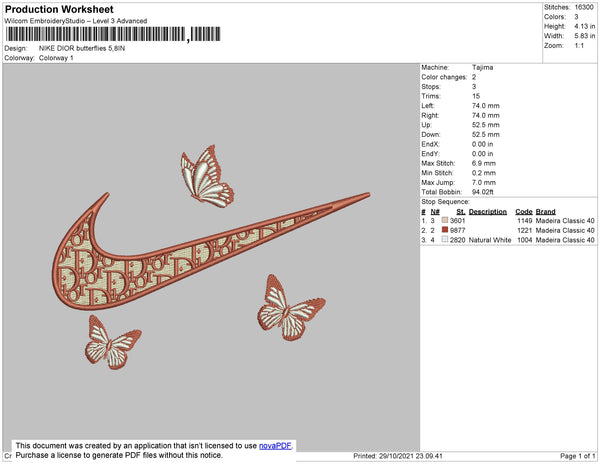Click the 'Max Stitch: 6.9 mm' row
Screen dimensions: 600x464
point(458,163)
